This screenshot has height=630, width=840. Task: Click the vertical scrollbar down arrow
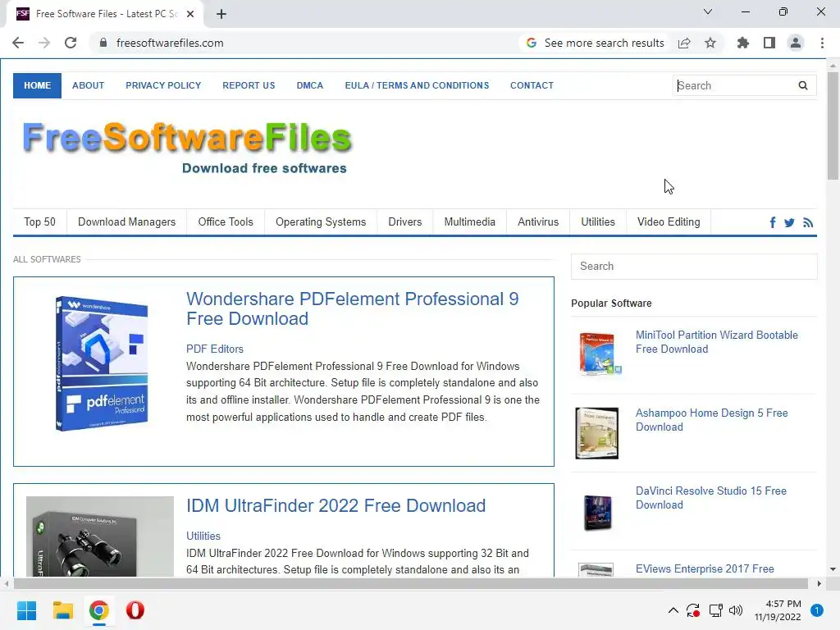tap(833, 569)
